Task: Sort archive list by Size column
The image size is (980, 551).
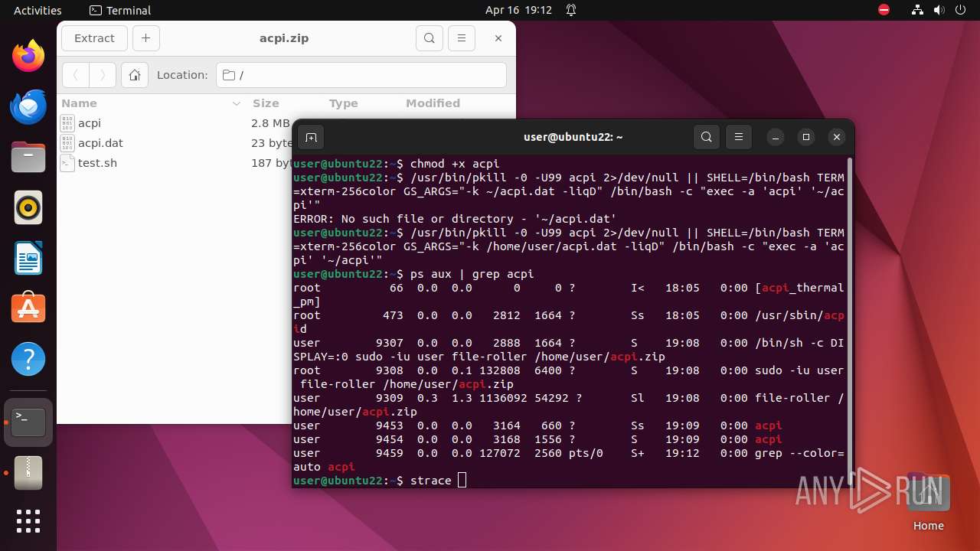Action: click(285, 103)
